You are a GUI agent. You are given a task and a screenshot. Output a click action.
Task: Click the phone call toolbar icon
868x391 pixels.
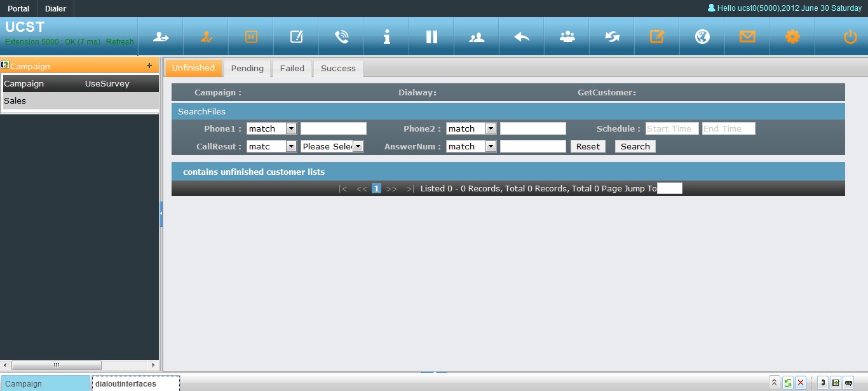341,37
